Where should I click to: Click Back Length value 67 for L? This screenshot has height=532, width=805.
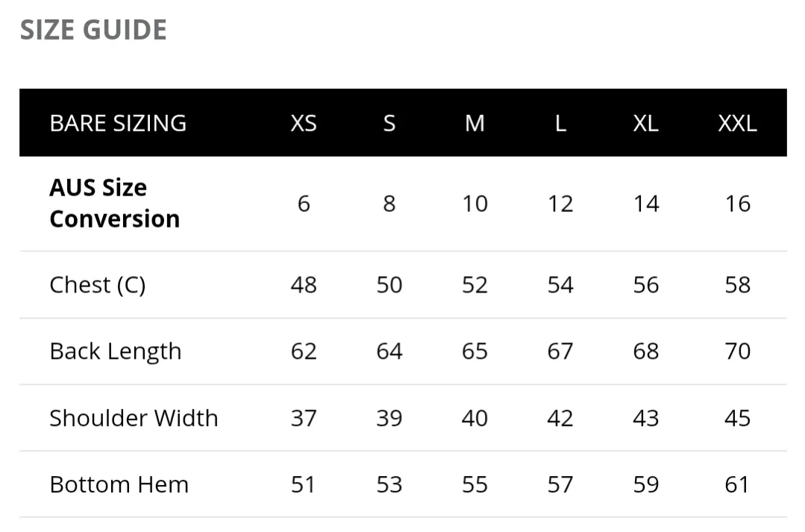pos(560,351)
